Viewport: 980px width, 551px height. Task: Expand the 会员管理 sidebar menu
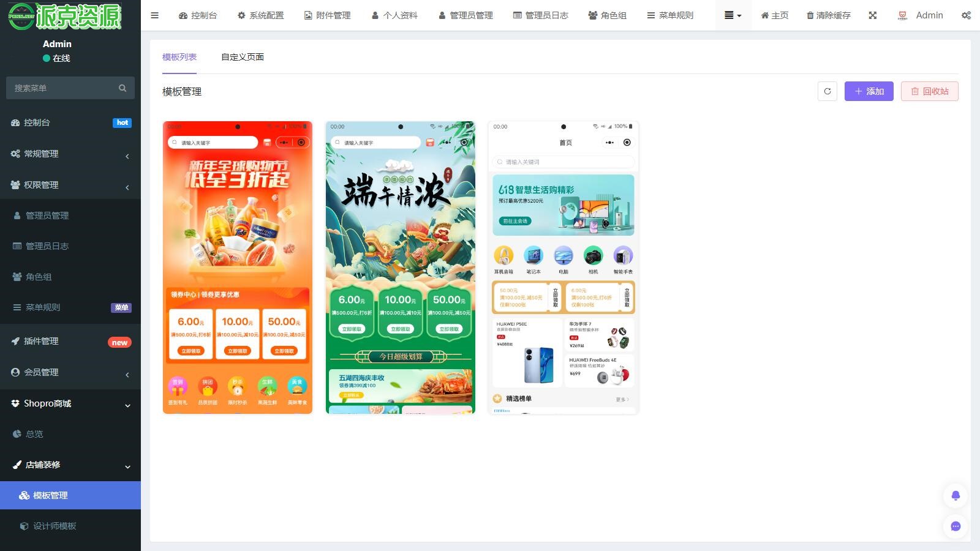[70, 372]
